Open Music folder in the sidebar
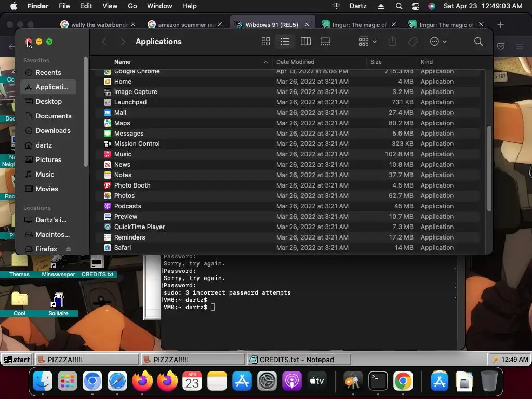Screen dimensions: 532x399 pyautogui.click(x=48, y=175)
